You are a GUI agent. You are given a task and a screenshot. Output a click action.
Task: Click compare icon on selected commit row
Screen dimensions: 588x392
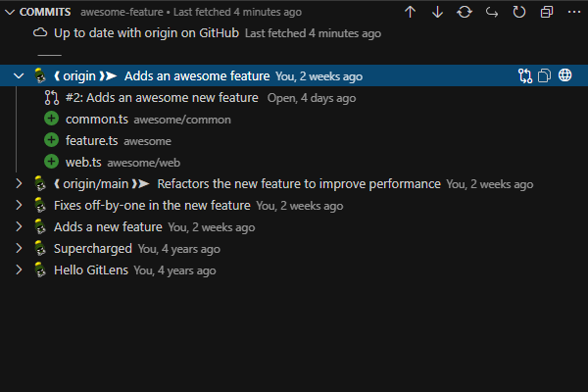[525, 75]
